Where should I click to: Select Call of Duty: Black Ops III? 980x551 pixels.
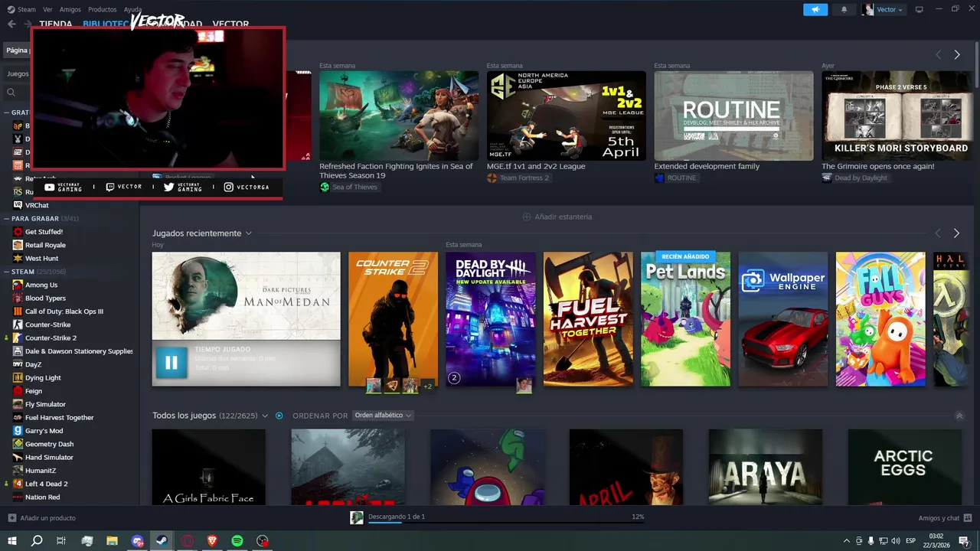(64, 311)
